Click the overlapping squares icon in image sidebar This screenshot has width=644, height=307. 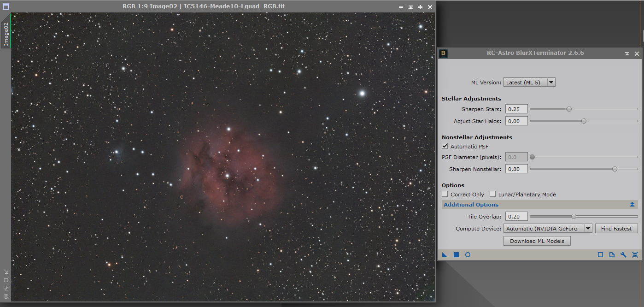(x=6, y=288)
